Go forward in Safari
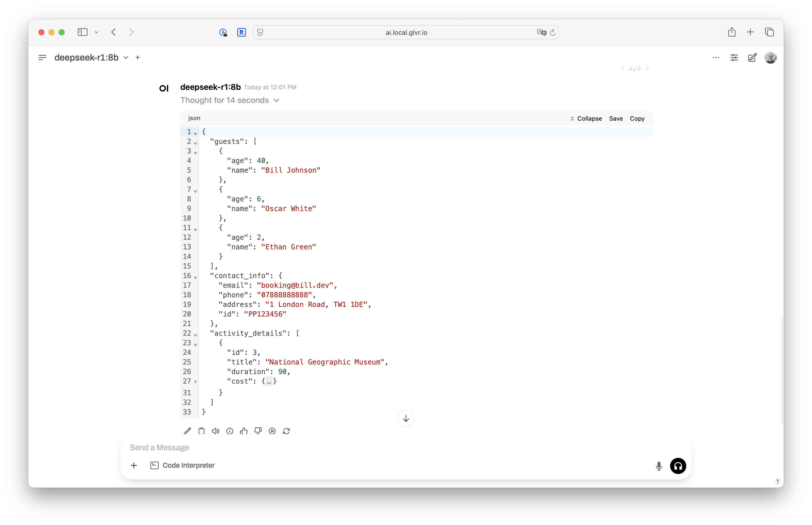Image resolution: width=812 pixels, height=525 pixels. tap(132, 32)
